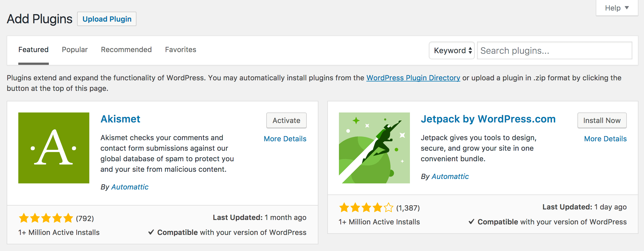Open the Recommended tab
The height and width of the screenshot is (251, 644).
126,50
